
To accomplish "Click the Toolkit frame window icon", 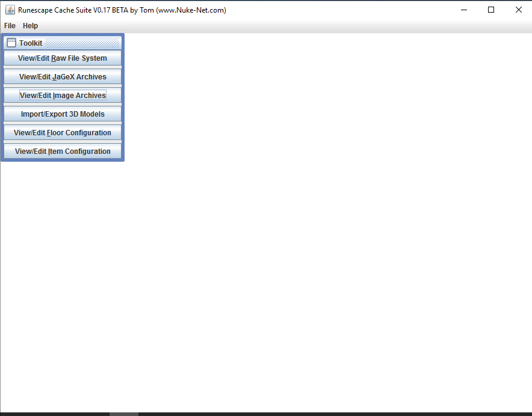I will (11, 43).
